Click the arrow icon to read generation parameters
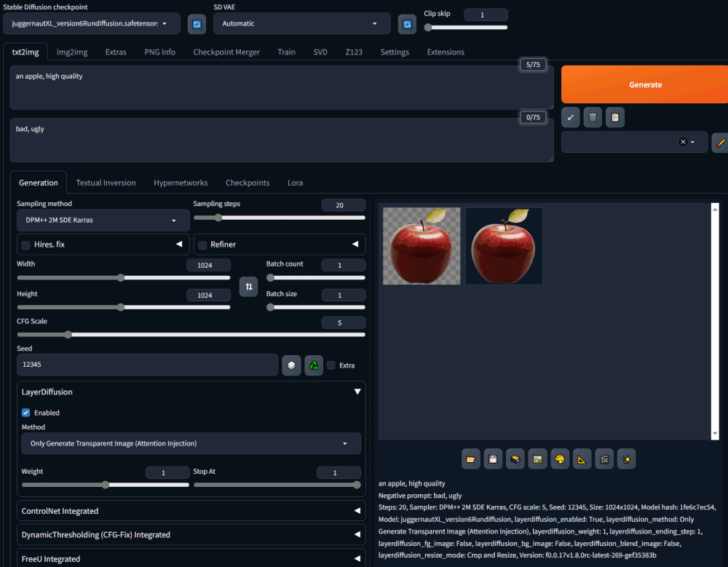Screen dimensions: 728x567 (570, 117)
